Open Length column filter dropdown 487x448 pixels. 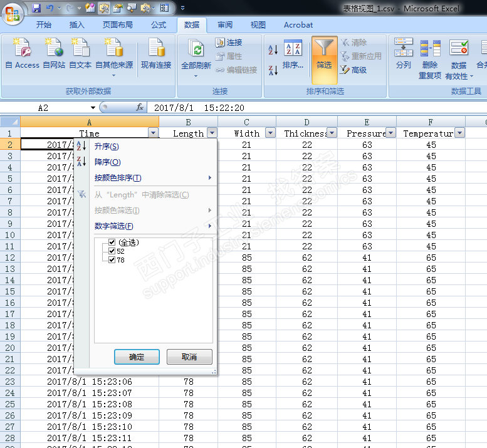tap(212, 133)
